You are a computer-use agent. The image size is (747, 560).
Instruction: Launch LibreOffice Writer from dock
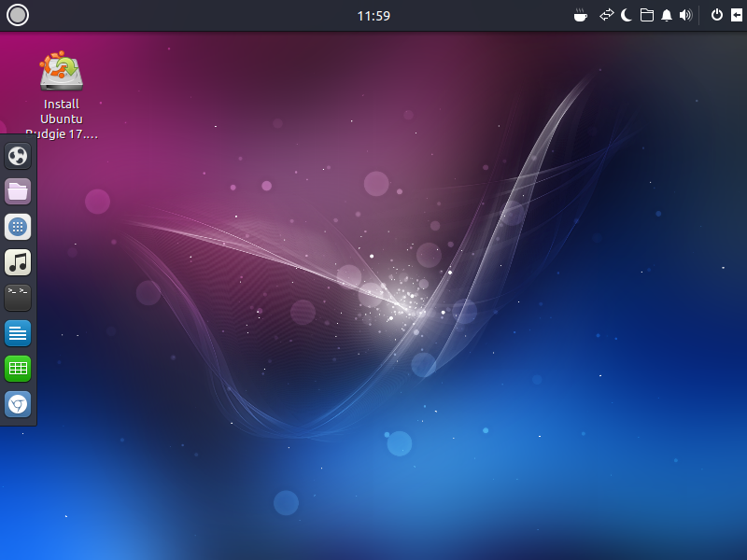coord(18,333)
